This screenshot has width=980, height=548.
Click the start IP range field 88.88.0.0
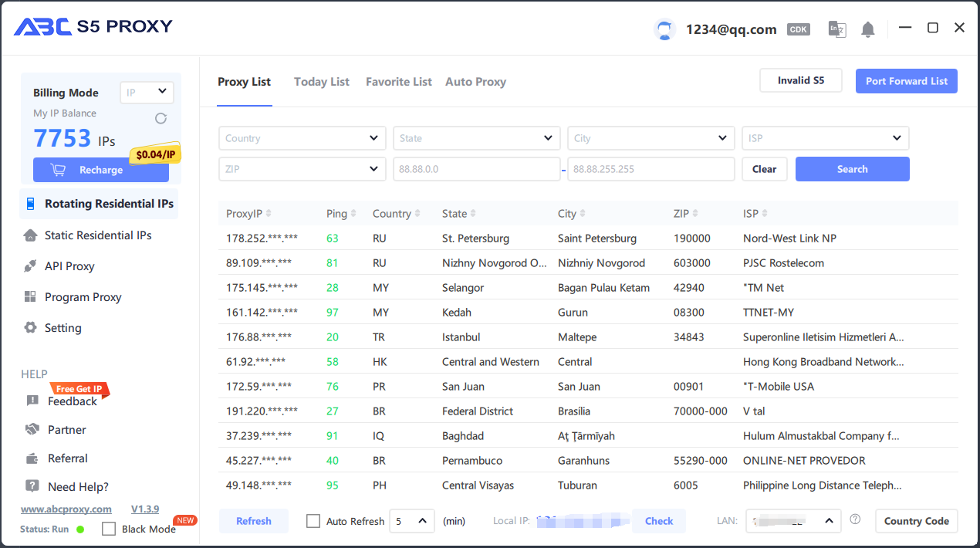[x=476, y=169]
